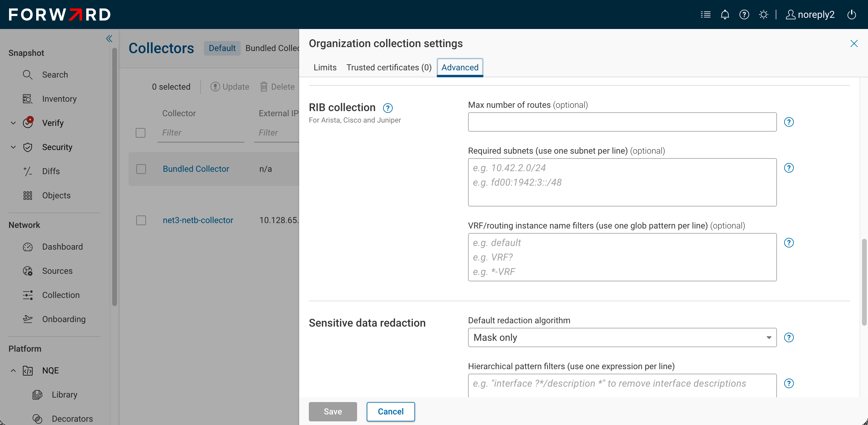Click the Hierarchical pattern filters text area

click(x=622, y=385)
